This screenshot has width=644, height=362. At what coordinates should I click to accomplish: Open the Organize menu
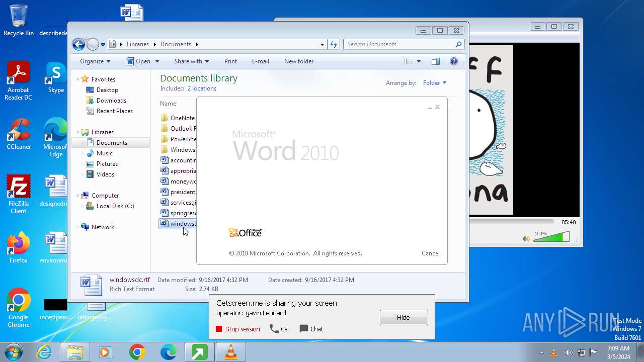(95, 61)
